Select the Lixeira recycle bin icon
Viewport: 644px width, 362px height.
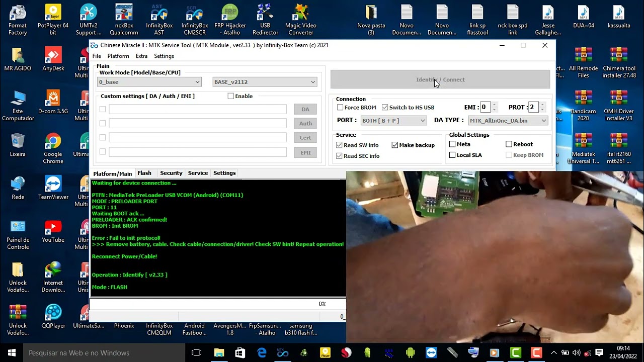(x=18, y=145)
